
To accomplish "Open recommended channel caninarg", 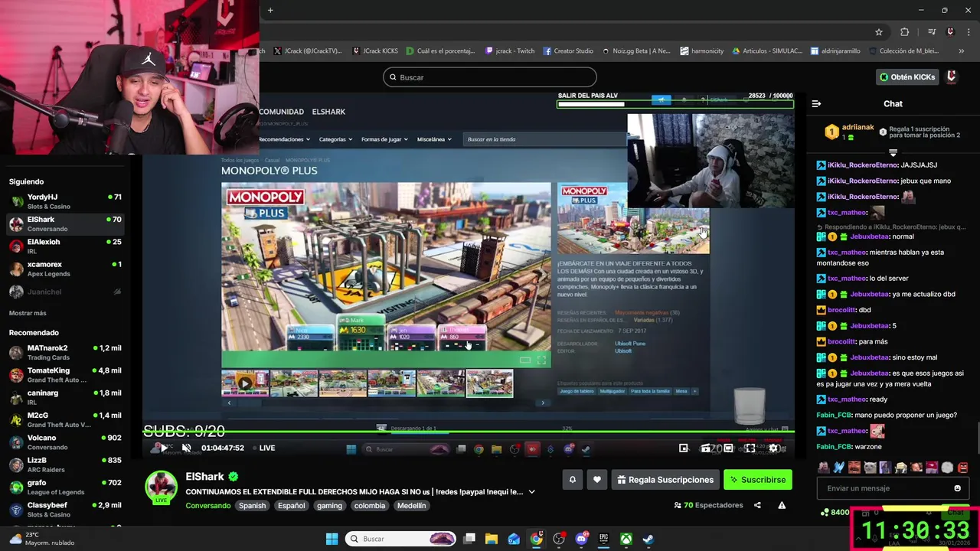I will (x=65, y=397).
